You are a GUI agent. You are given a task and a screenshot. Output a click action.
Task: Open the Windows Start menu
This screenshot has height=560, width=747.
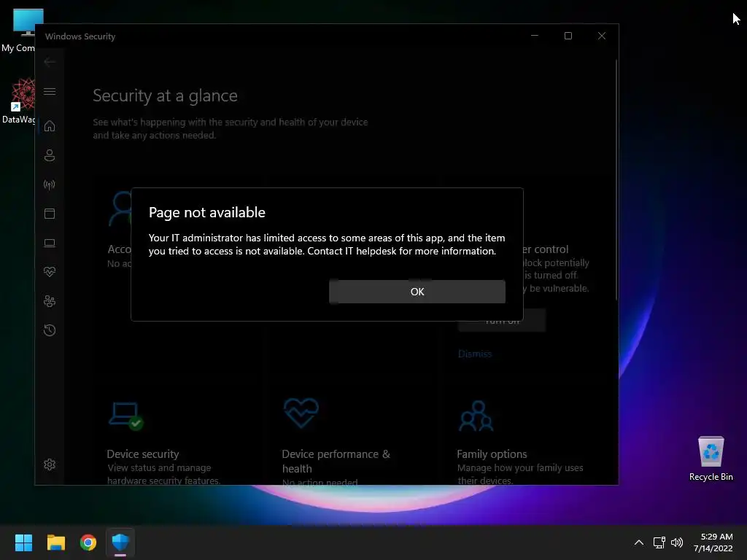pyautogui.click(x=23, y=542)
